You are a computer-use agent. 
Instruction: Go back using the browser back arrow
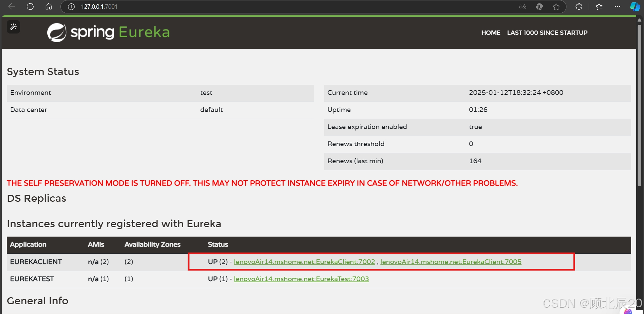point(12,6)
